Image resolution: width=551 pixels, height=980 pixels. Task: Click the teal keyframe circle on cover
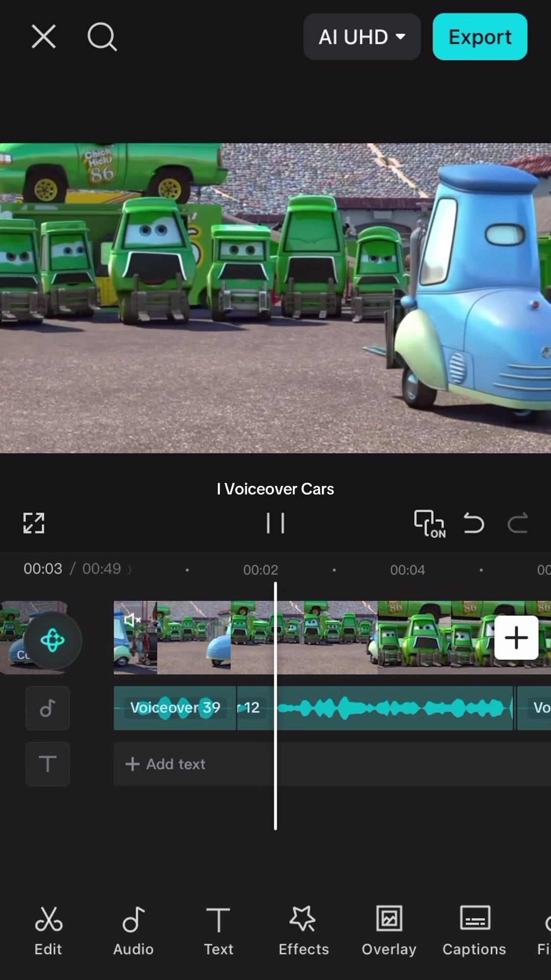[x=53, y=640]
